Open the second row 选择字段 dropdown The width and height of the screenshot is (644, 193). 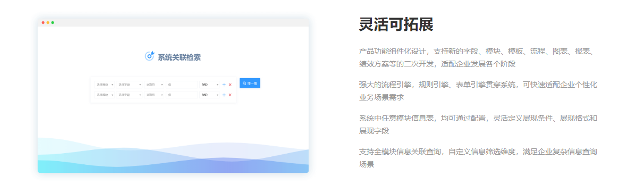coord(130,95)
